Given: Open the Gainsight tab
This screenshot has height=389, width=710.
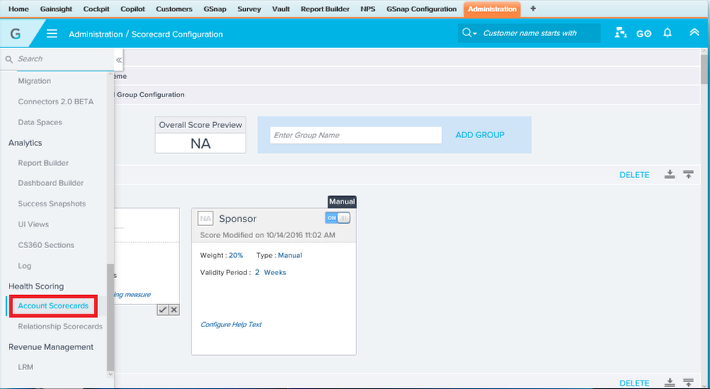Looking at the screenshot, I should coord(56,9).
